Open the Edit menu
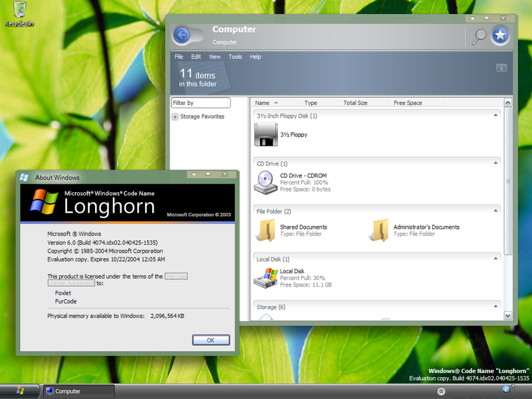 coord(196,57)
